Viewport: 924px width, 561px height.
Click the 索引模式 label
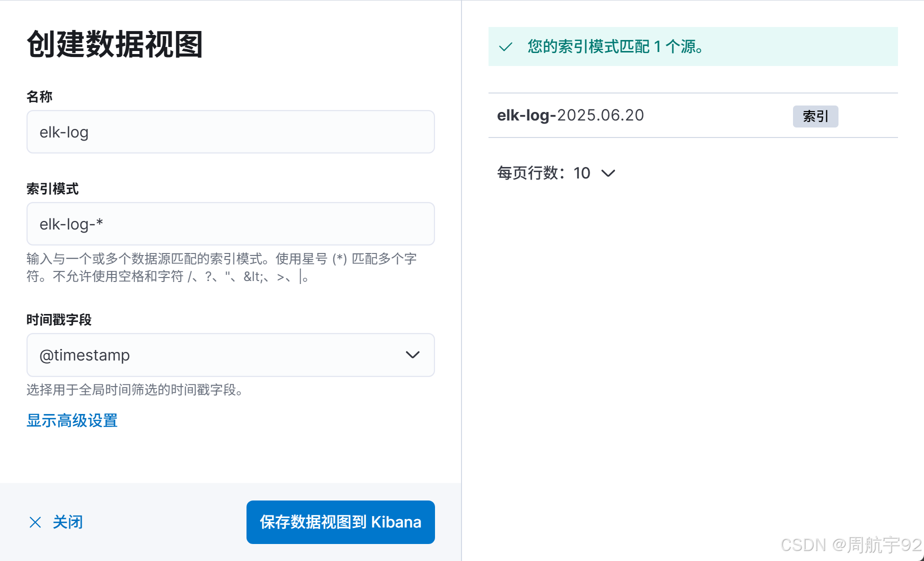click(x=52, y=189)
